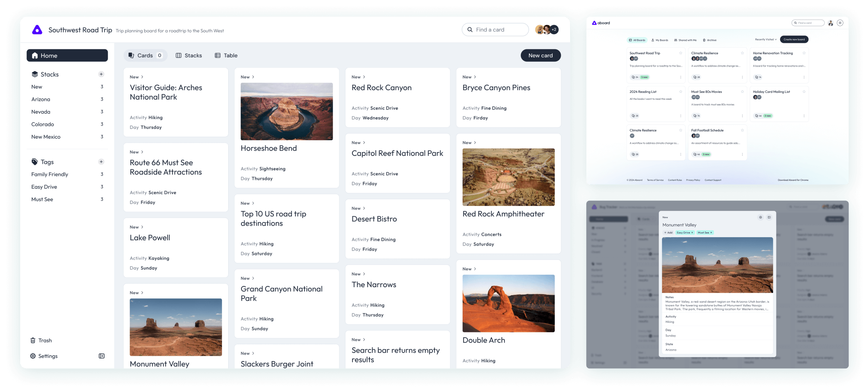Click the purple Aboard logo beside Southwest Road Trip
Screen dimensions: 868x391
tap(37, 30)
